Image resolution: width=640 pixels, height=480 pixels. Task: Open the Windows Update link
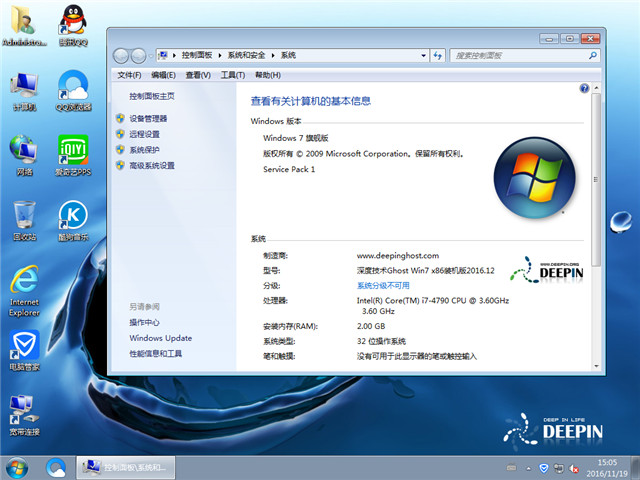tap(160, 338)
